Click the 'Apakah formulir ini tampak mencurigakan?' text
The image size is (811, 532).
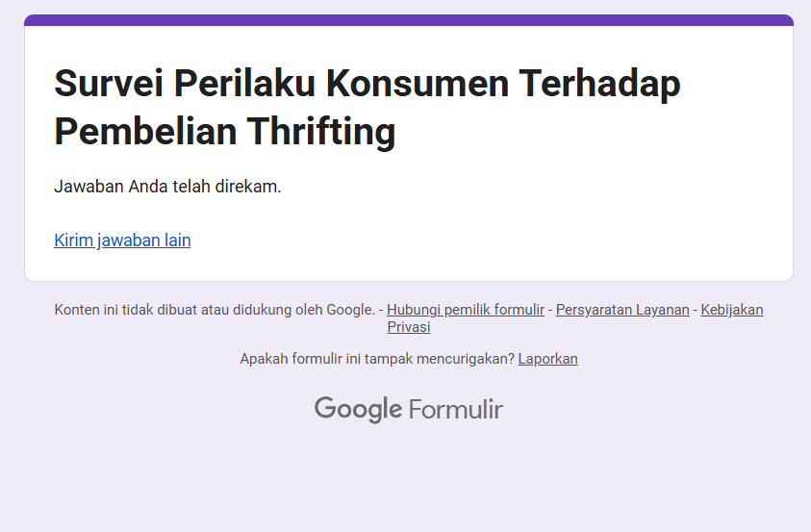tap(377, 359)
